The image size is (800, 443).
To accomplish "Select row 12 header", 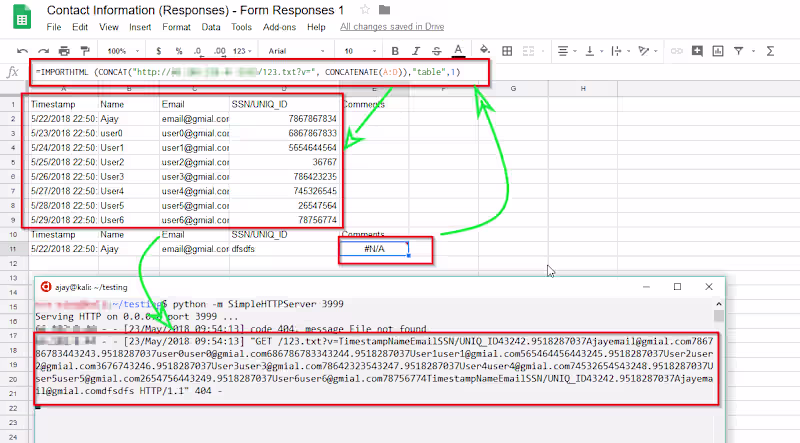I will [x=13, y=263].
